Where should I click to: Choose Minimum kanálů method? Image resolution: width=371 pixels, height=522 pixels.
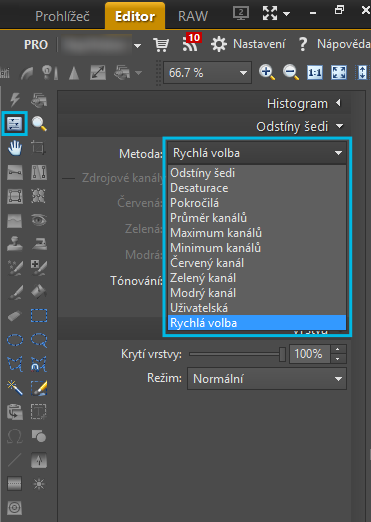click(x=257, y=248)
